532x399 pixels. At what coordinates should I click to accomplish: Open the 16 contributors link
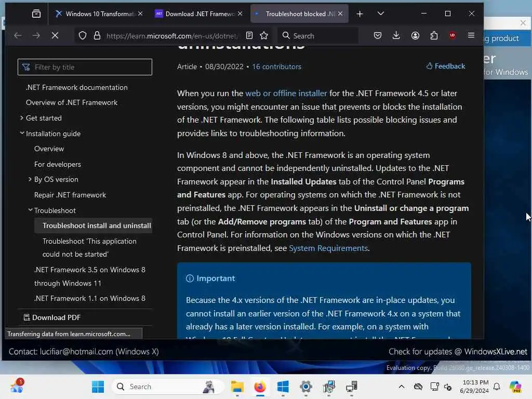276,66
